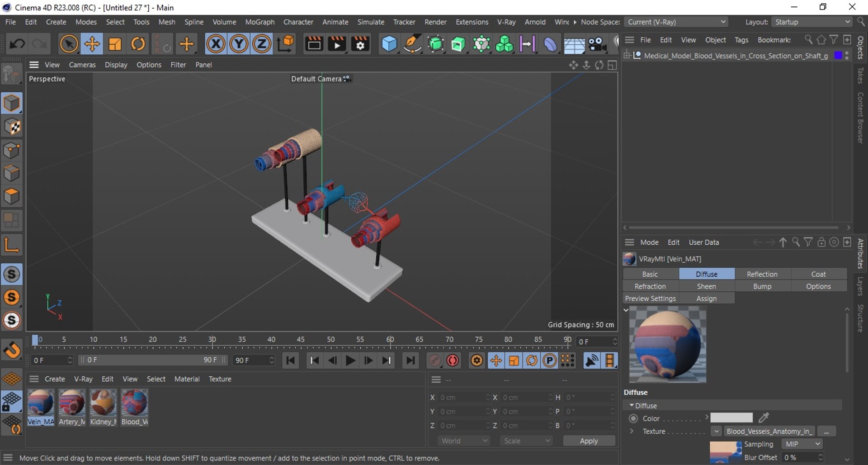868x465 pixels.
Task: Jump to the end of animation
Action: point(410,361)
